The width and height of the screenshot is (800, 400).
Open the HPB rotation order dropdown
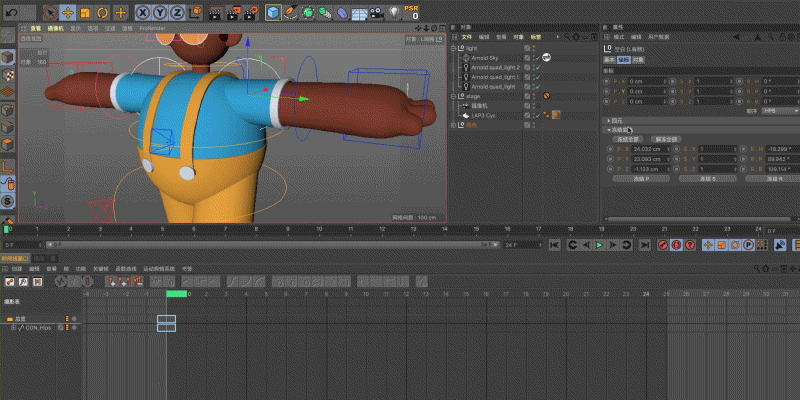780,111
